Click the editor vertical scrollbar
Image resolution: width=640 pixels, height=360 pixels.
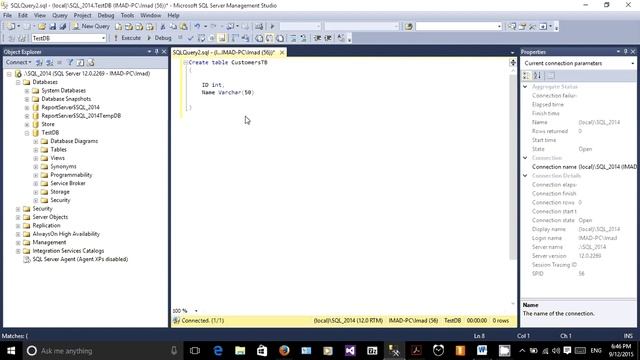513,167
